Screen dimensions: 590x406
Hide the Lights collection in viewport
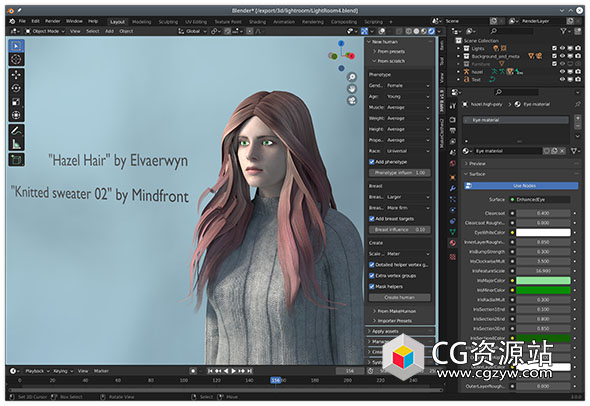563,49
